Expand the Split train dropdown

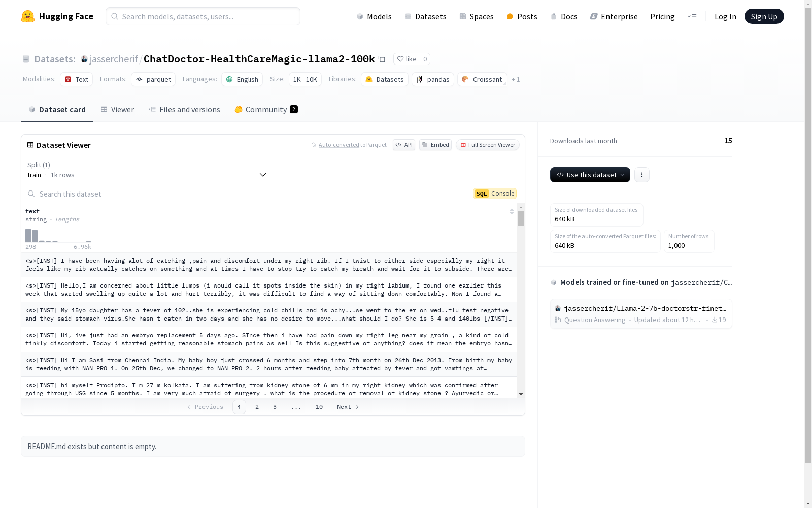pyautogui.click(x=147, y=170)
